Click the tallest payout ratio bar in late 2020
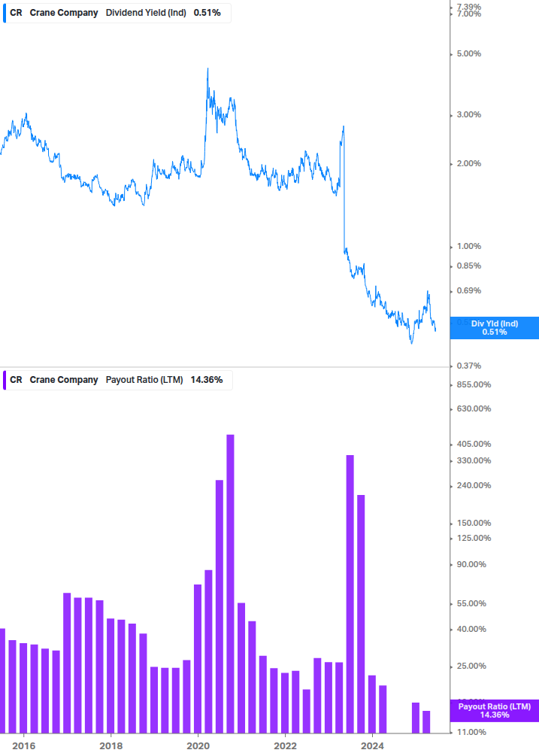 tap(230, 584)
